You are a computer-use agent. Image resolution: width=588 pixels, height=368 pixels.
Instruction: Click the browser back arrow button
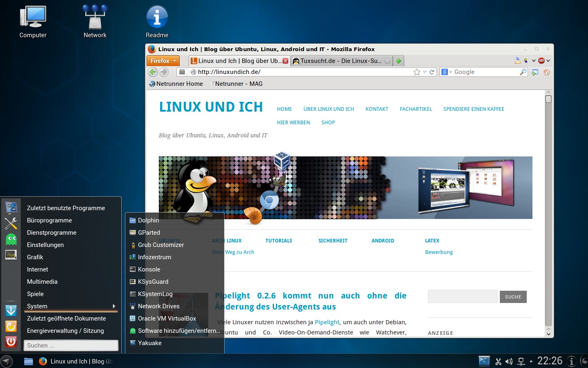click(153, 72)
